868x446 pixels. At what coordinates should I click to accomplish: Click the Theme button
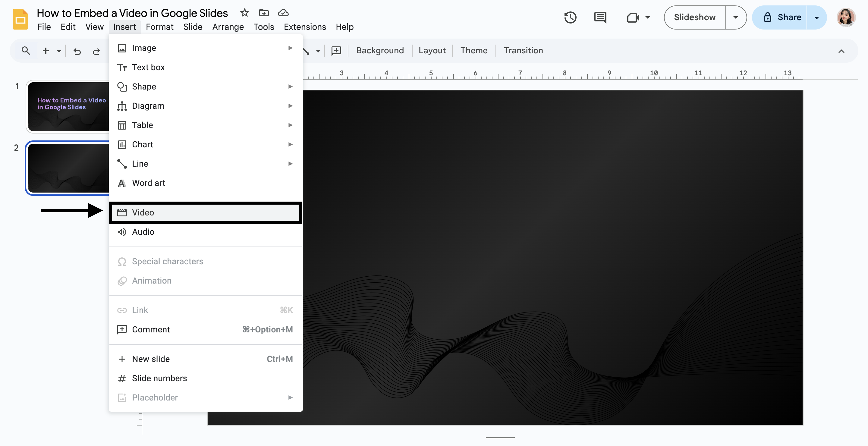[x=474, y=51]
